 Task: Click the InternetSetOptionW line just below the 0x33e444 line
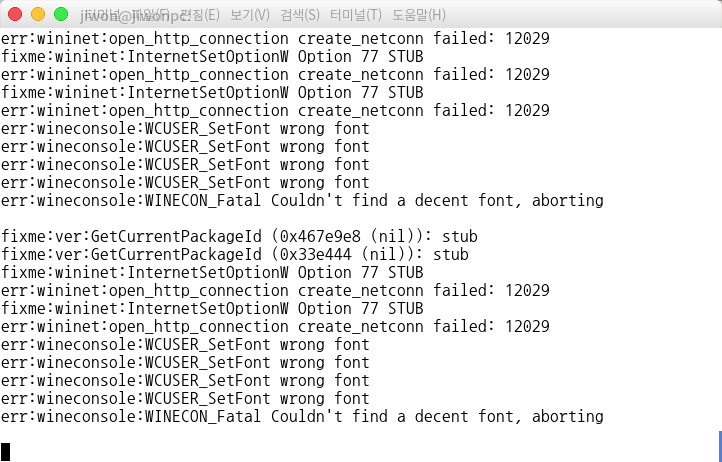click(212, 272)
